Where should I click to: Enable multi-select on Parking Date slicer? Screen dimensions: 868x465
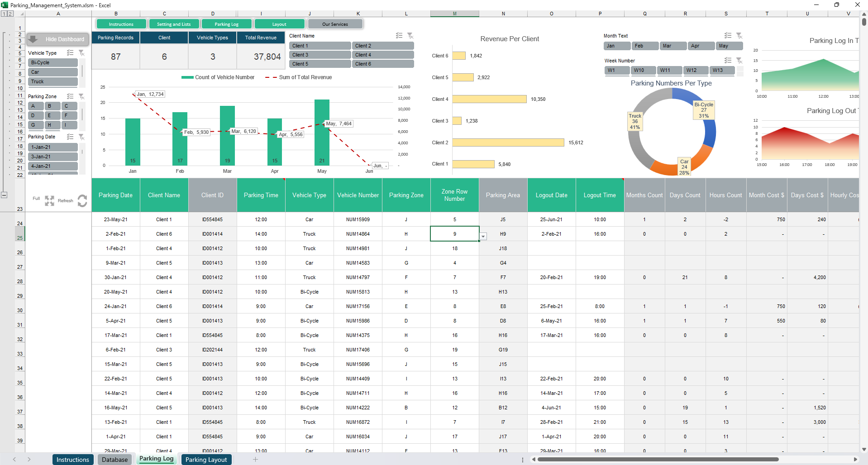70,137
